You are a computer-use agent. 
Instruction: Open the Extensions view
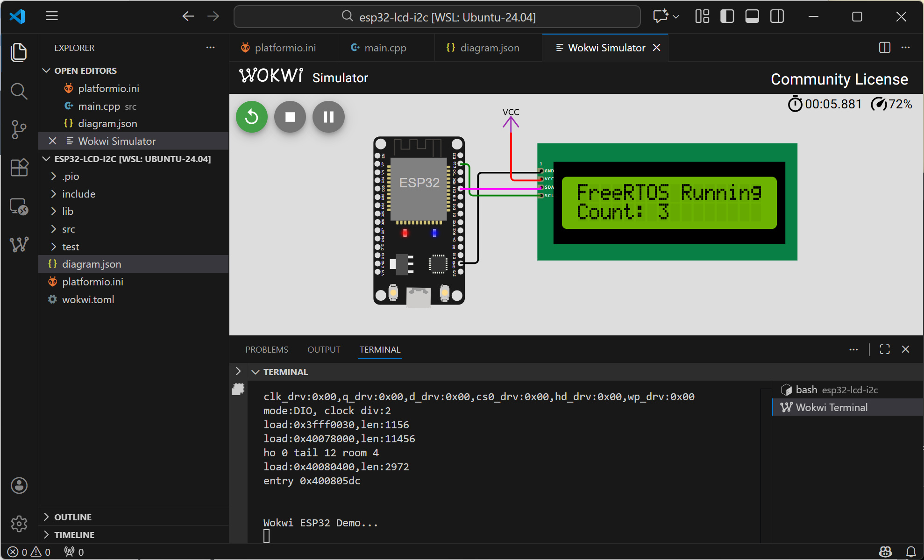tap(19, 168)
